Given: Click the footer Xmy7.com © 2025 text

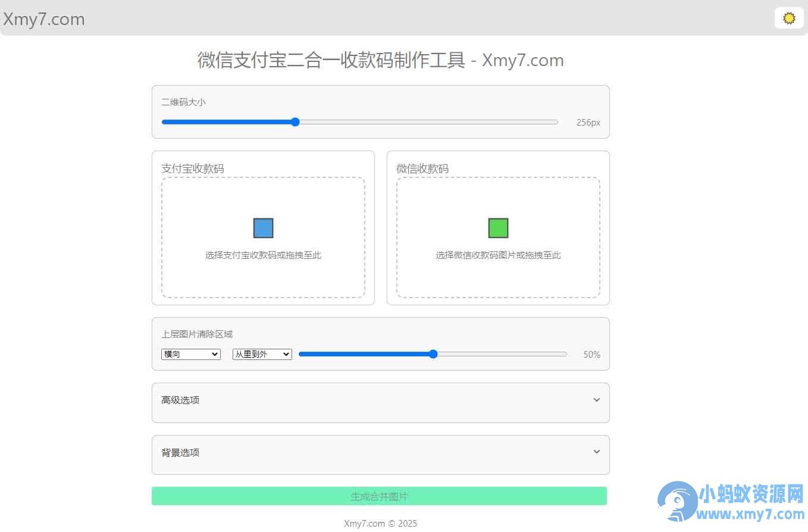Looking at the screenshot, I should click(x=381, y=524).
